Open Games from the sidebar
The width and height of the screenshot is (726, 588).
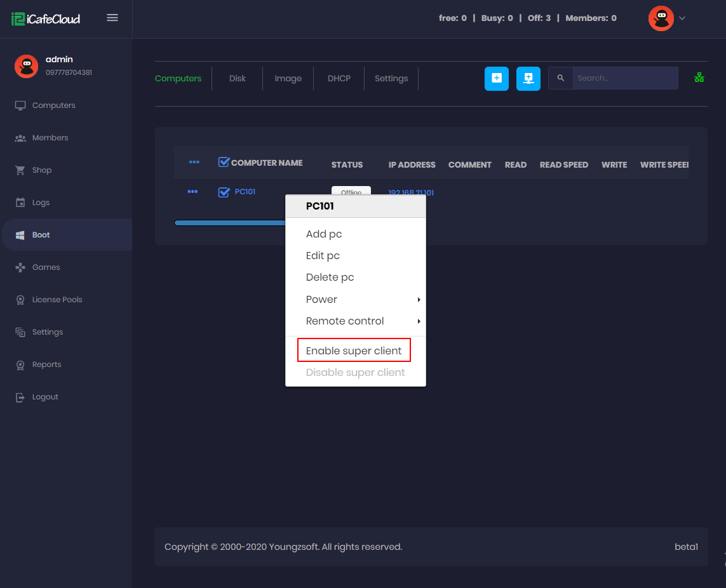[x=46, y=267]
